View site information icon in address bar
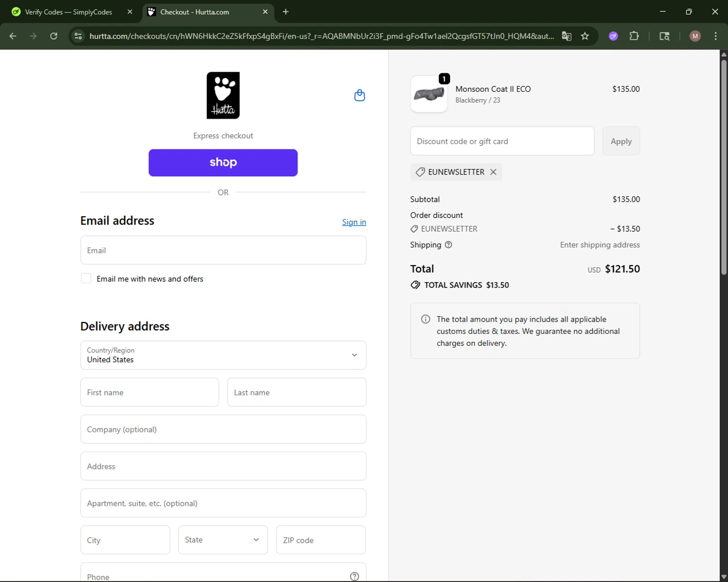728x582 pixels. (x=78, y=36)
